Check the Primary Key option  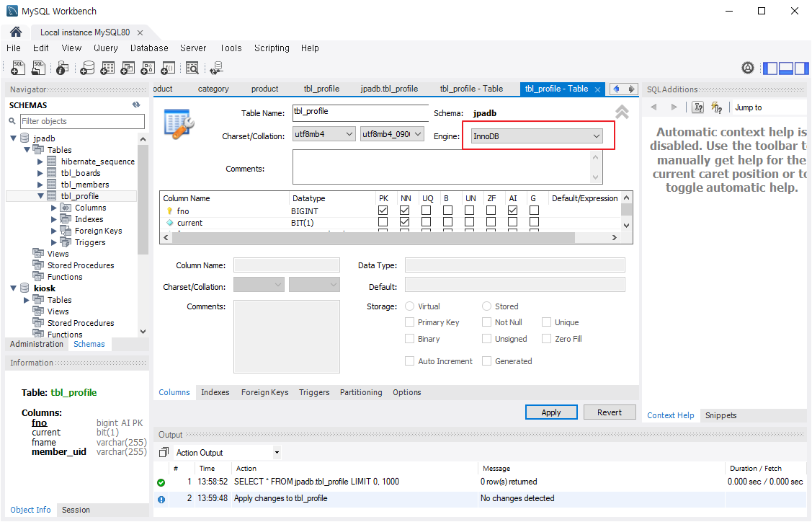tap(410, 322)
